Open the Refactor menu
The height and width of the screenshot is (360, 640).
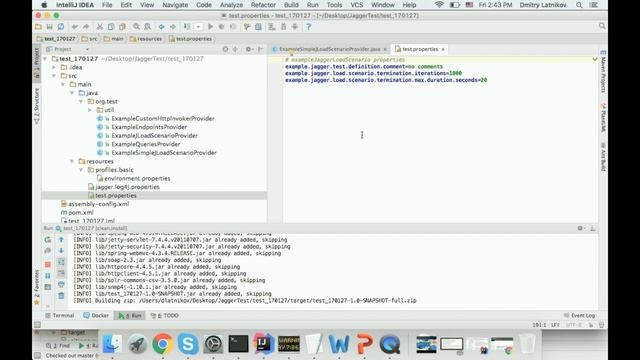click(x=263, y=5)
